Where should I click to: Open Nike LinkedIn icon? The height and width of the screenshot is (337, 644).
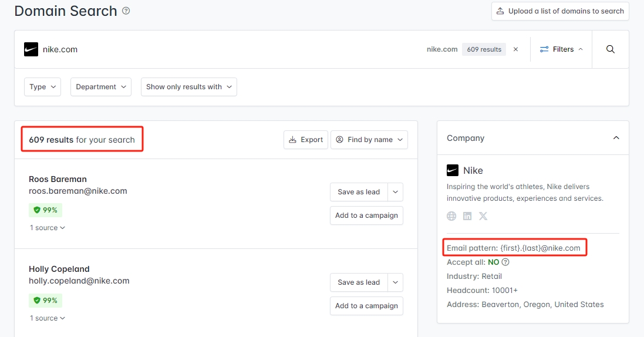tap(467, 216)
